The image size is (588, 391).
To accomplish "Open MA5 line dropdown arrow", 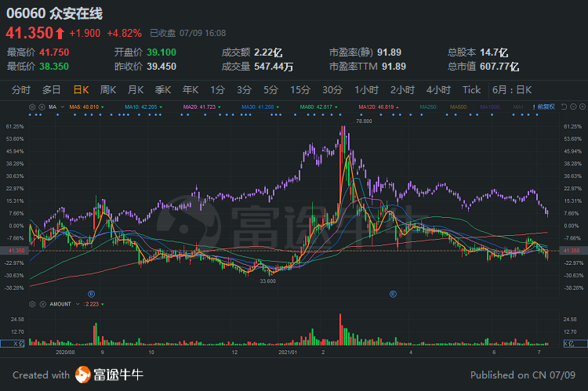I will click(x=103, y=107).
